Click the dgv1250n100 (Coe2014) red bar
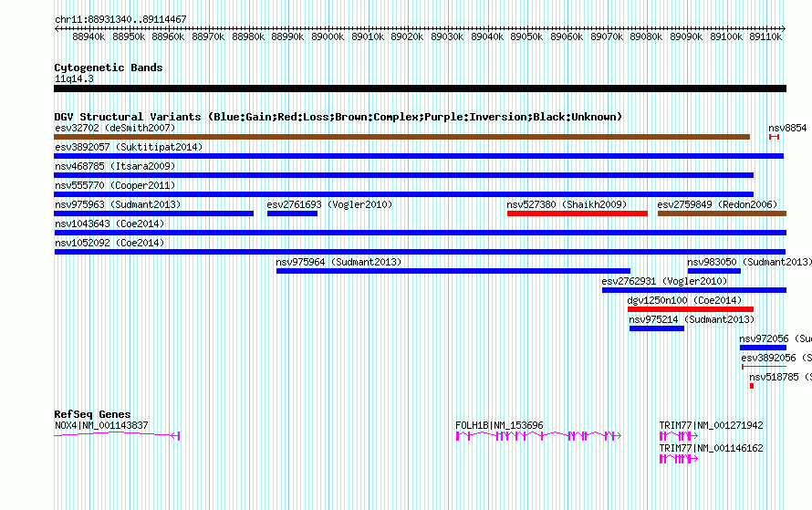 coord(691,309)
